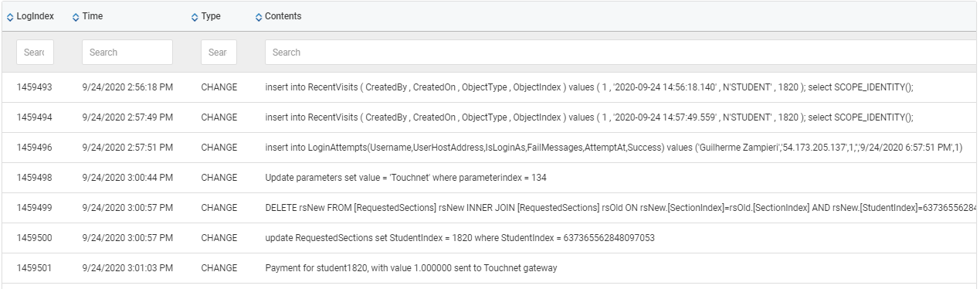Click the LogIndex column header label
The height and width of the screenshot is (289, 980).
(x=35, y=16)
